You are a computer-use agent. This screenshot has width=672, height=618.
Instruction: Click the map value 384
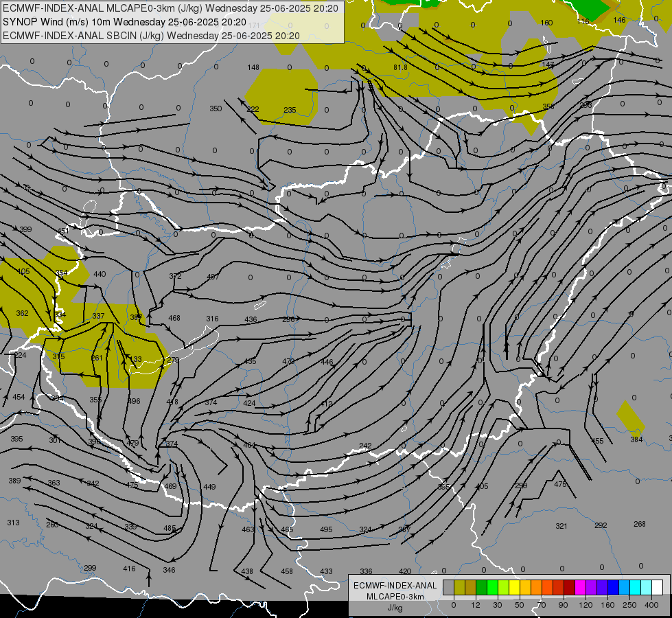tap(636, 439)
